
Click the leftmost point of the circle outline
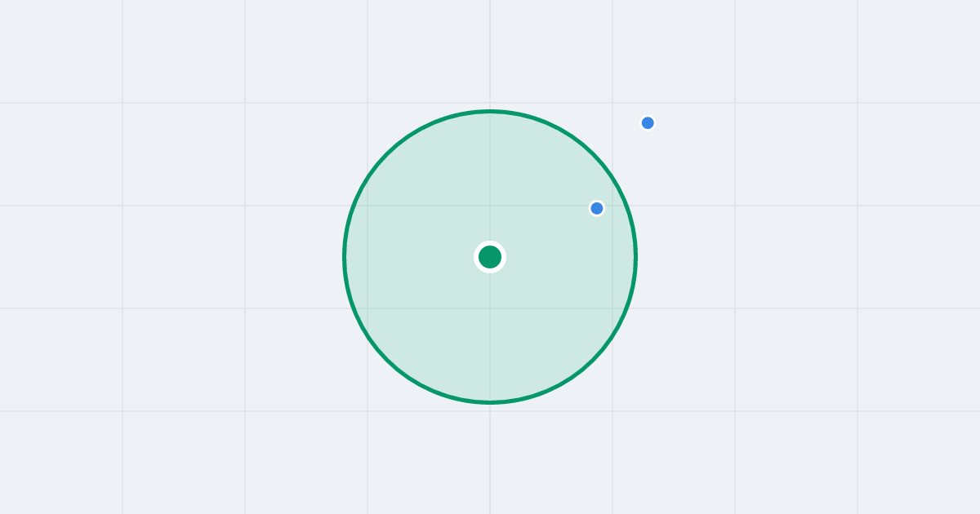click(x=344, y=257)
